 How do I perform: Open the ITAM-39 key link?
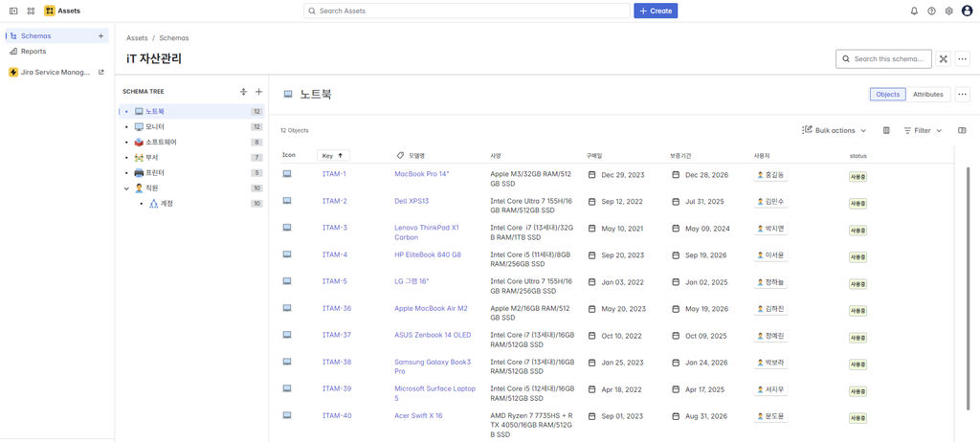[x=336, y=388]
